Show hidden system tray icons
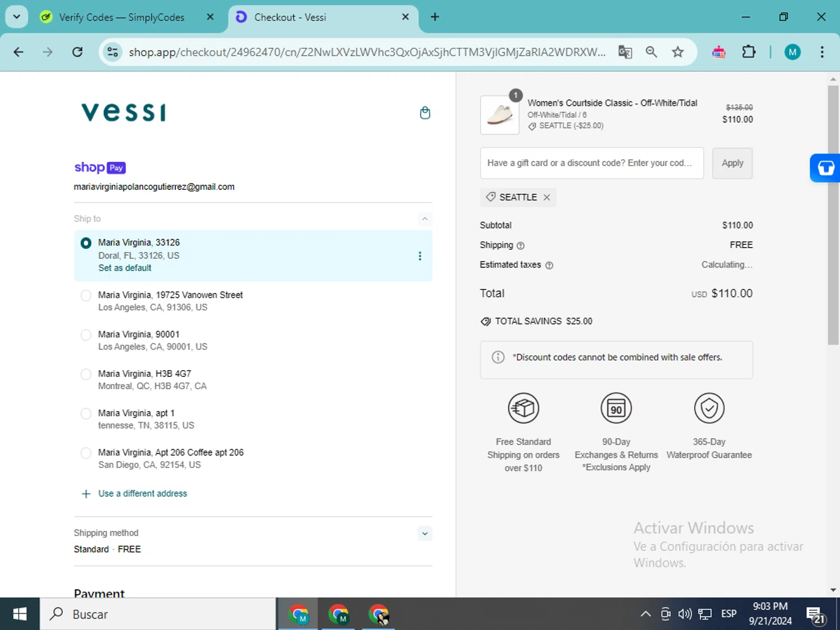 pyautogui.click(x=645, y=614)
